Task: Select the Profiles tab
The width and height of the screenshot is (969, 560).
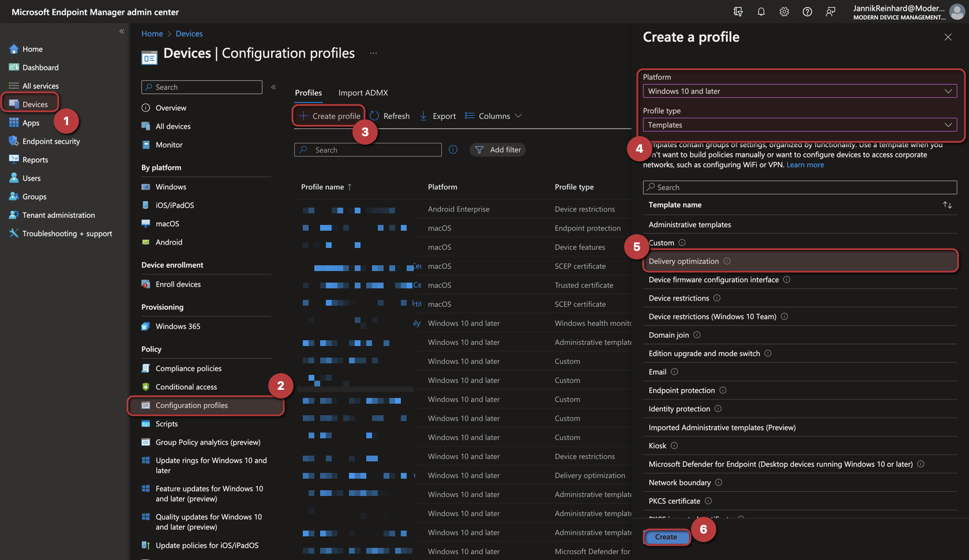Action: 308,92
